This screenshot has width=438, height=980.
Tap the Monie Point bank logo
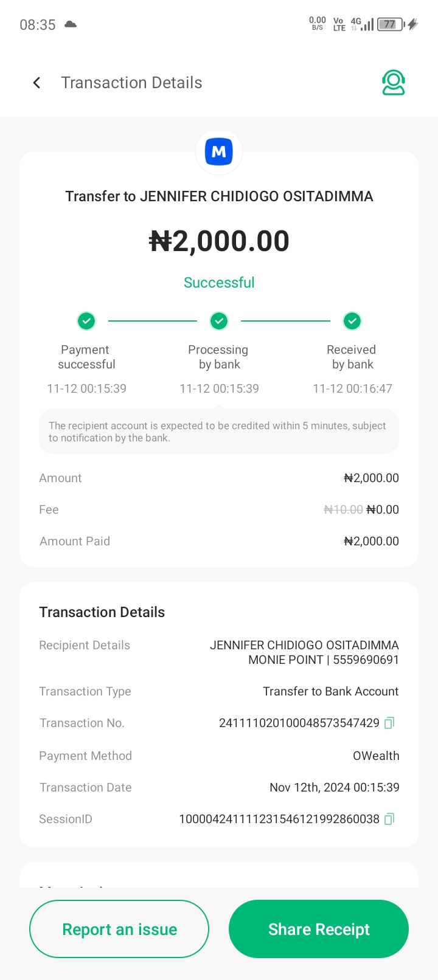pos(219,151)
